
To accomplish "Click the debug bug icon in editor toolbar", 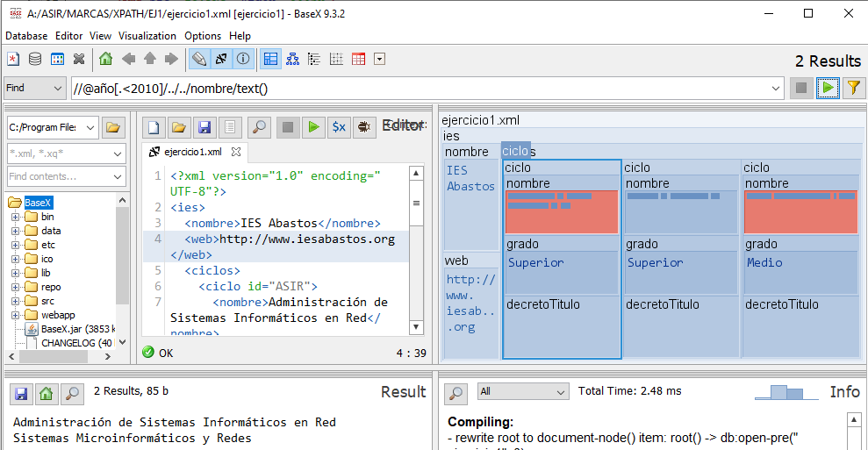I will (365, 127).
